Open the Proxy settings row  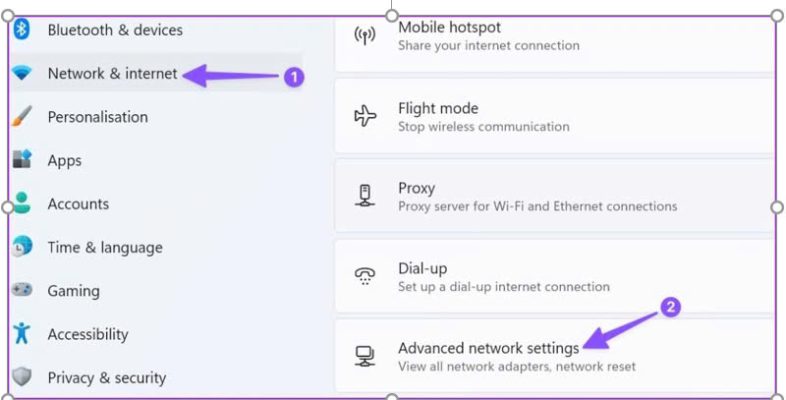[554, 196]
